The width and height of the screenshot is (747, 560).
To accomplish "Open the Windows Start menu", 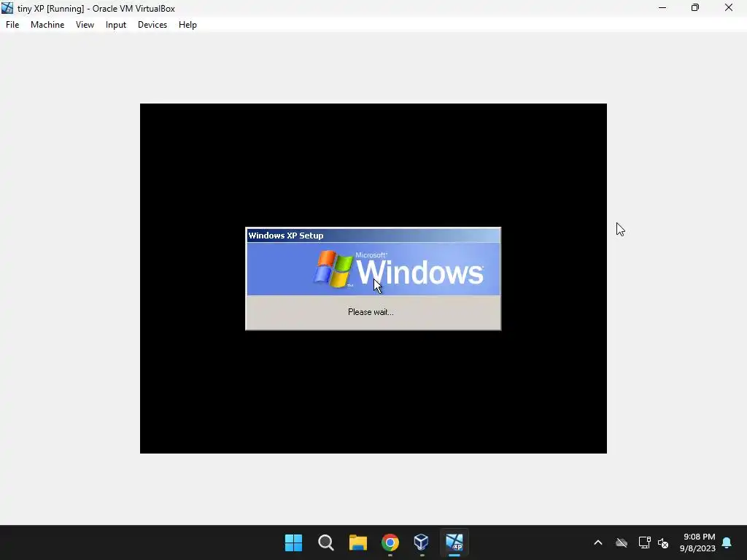I will [293, 542].
